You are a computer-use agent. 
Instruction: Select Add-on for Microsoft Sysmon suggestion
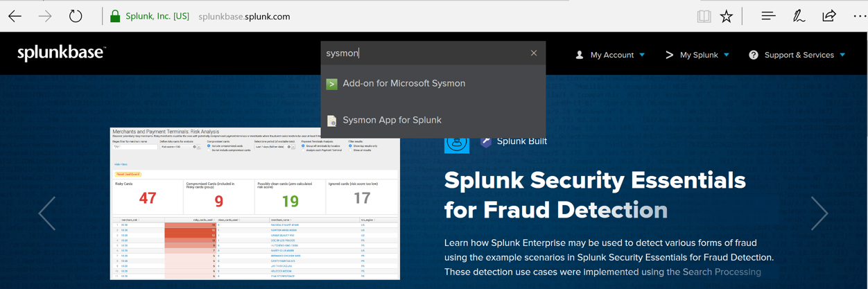[x=403, y=83]
